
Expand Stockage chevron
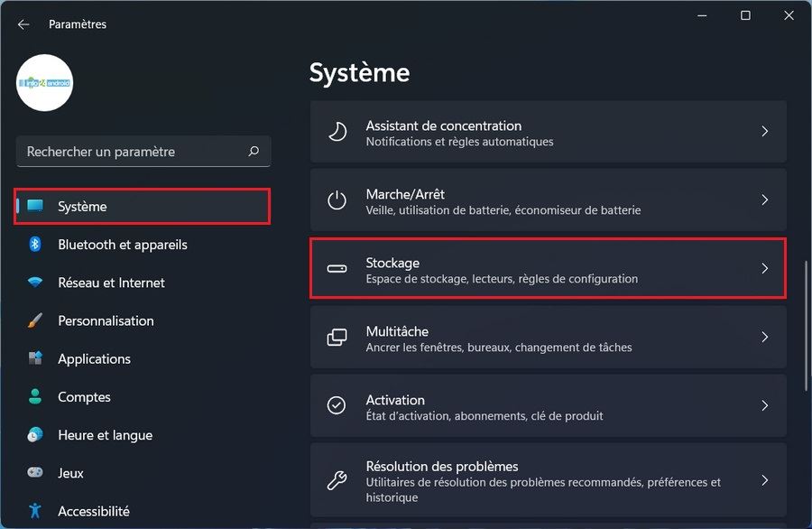click(x=765, y=268)
